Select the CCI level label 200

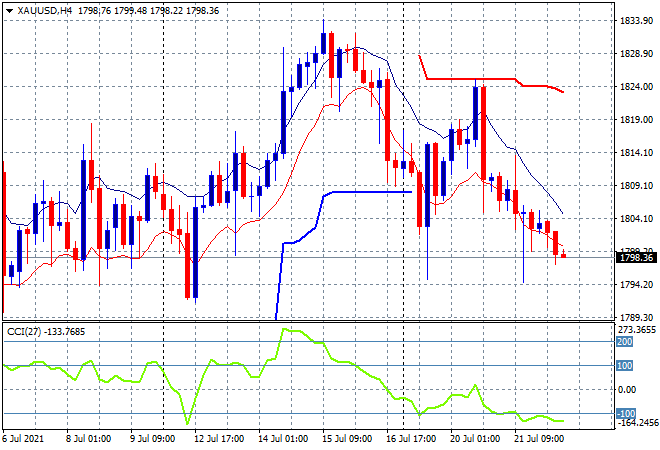tap(624, 342)
